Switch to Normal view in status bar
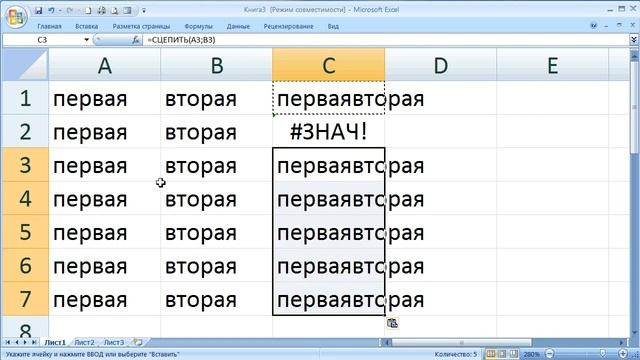This screenshot has height=360, width=640. pyautogui.click(x=491, y=353)
